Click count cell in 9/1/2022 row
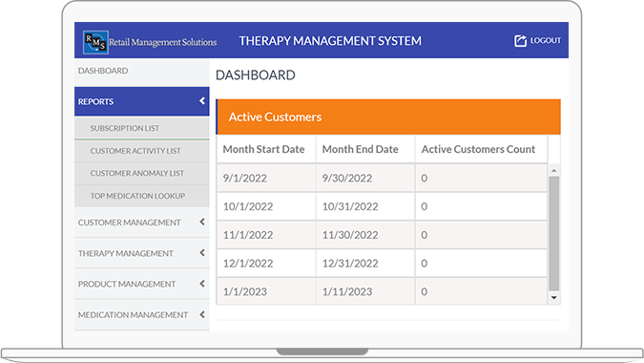The width and height of the screenshot is (644, 363). coord(482,178)
